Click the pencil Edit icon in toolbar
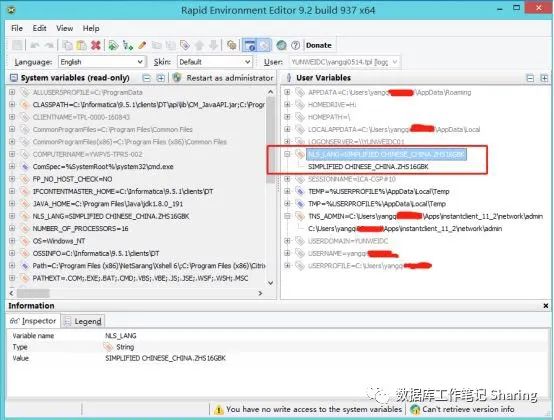The height and width of the screenshot is (420, 554). [x=142, y=45]
